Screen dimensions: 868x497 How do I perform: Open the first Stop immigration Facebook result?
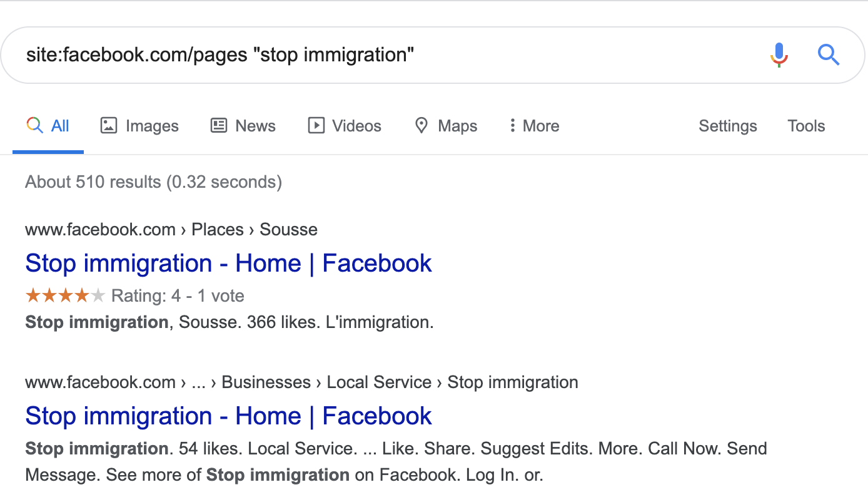tap(228, 264)
